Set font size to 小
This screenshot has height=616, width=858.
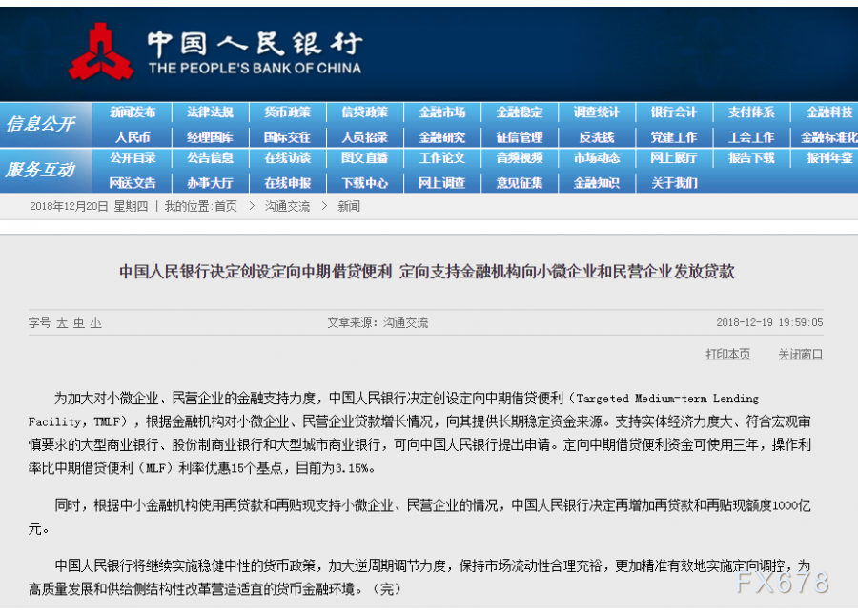click(95, 323)
